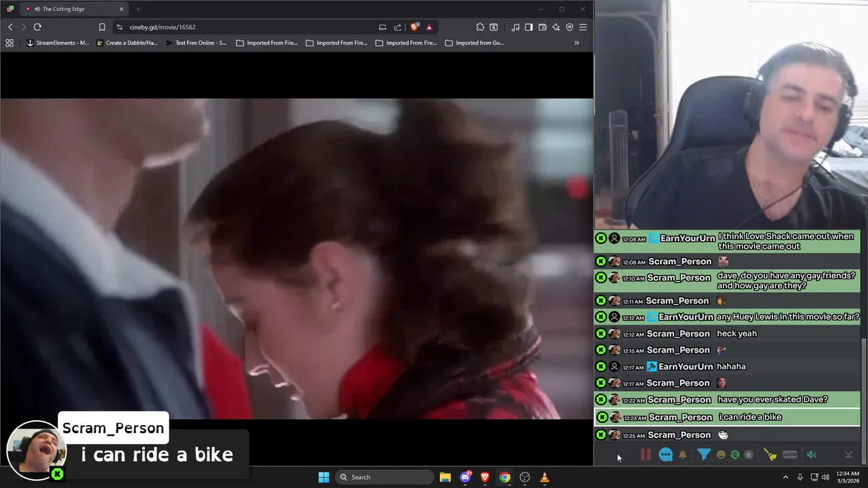Select the 'i can ride a bike' chat message
This screenshot has width=868, height=488.
click(727, 417)
